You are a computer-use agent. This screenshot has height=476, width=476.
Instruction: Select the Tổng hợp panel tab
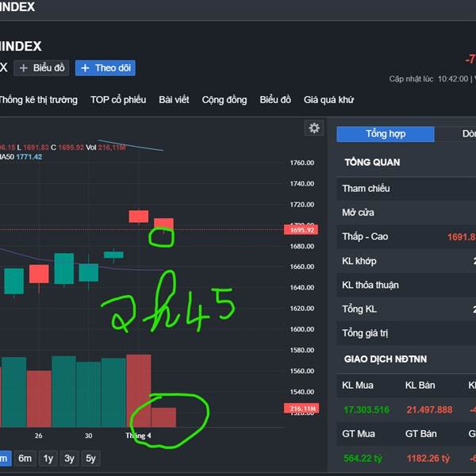click(386, 134)
